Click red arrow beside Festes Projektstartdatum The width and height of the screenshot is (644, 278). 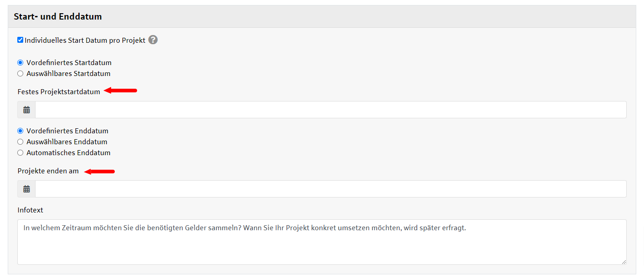[121, 91]
